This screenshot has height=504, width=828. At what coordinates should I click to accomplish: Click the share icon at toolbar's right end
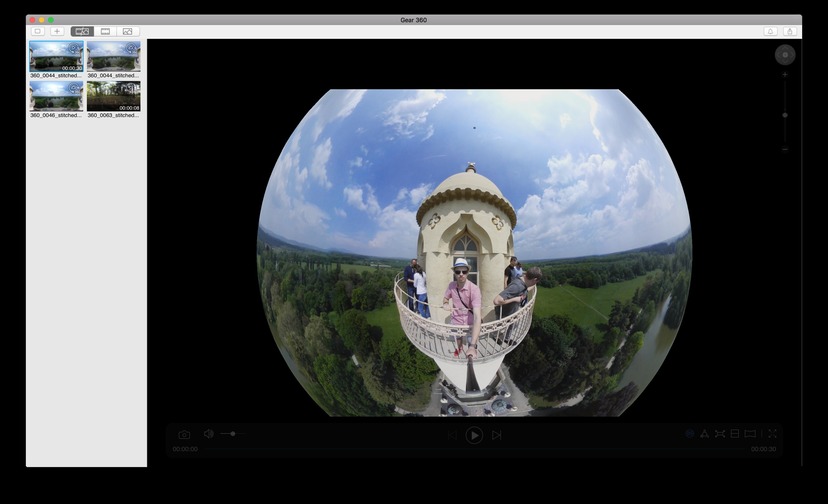[x=790, y=32]
